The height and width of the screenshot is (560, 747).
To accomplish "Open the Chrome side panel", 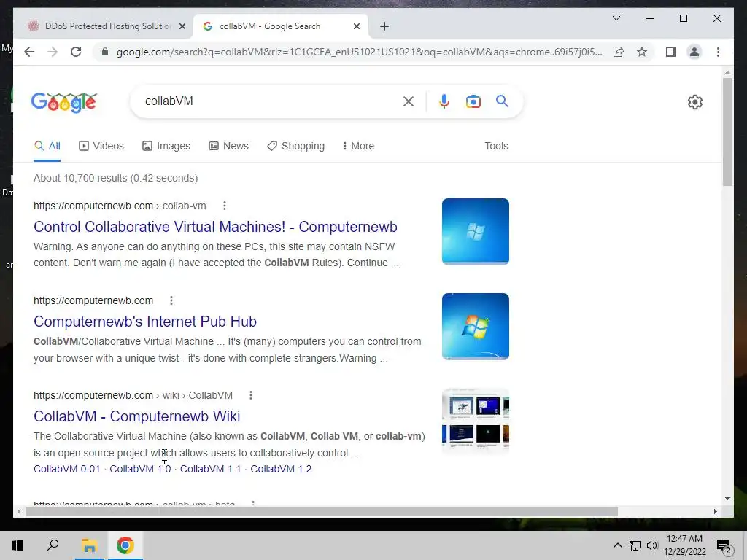I will tap(671, 52).
